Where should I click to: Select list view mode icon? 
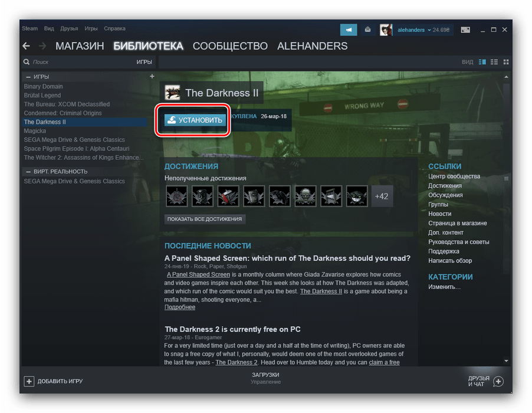[494, 62]
